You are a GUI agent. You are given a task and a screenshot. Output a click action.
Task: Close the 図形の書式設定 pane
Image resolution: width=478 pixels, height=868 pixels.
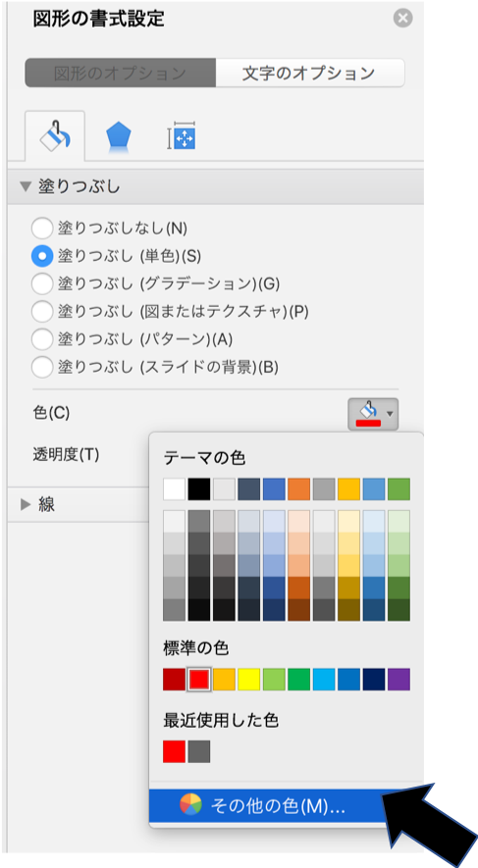(x=402, y=19)
